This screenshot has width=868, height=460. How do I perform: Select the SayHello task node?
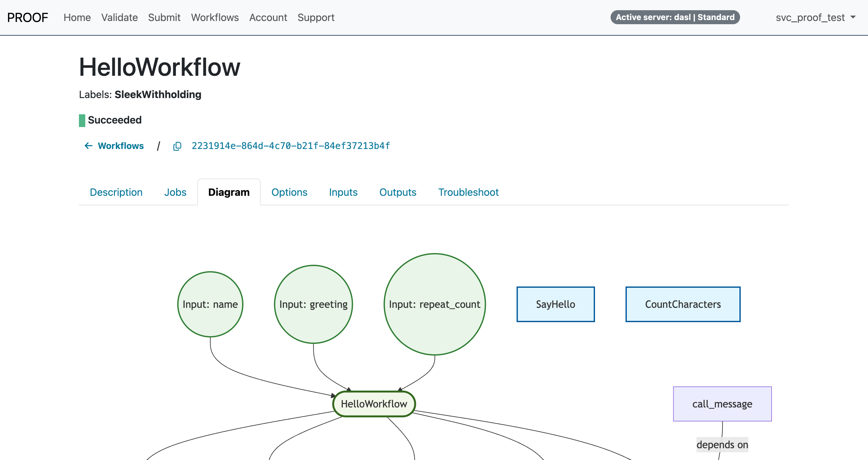[x=555, y=304]
